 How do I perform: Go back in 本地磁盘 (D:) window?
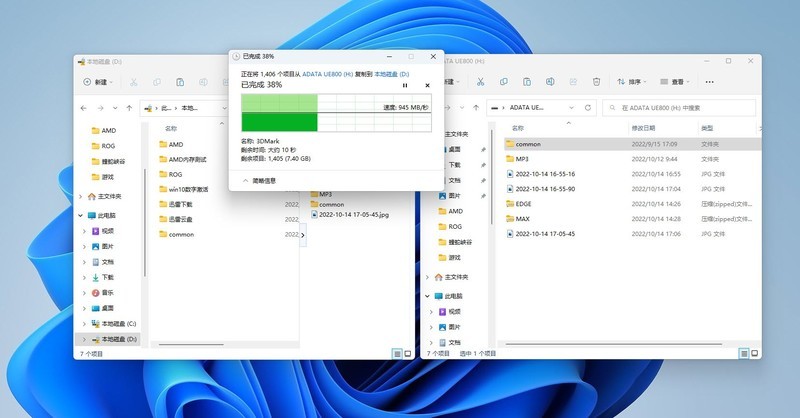84,108
